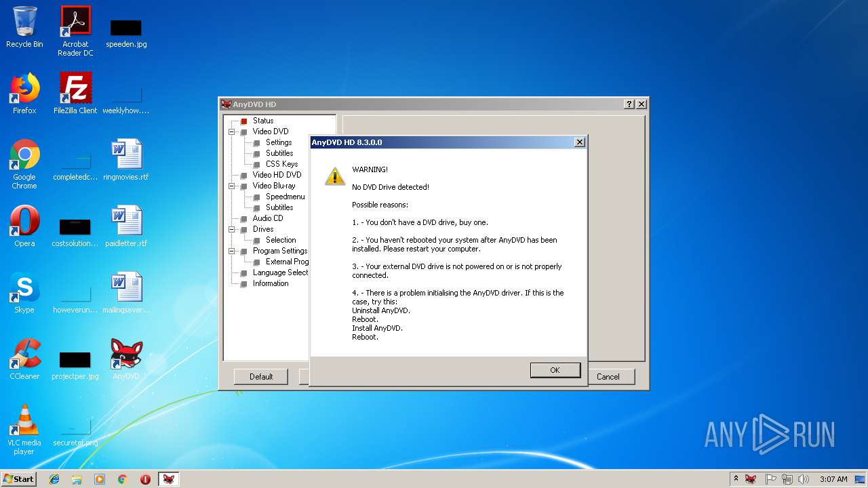Open the network tray icon
The image size is (868, 488).
tap(787, 479)
